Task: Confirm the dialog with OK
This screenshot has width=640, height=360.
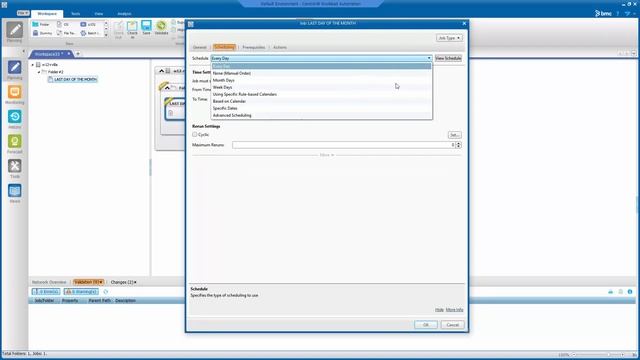Action: pos(426,324)
